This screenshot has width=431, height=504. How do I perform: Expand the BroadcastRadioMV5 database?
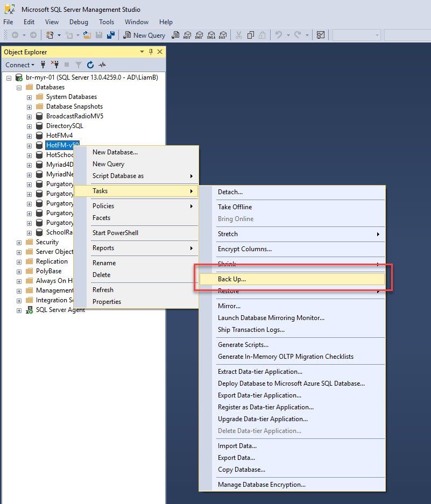point(29,117)
